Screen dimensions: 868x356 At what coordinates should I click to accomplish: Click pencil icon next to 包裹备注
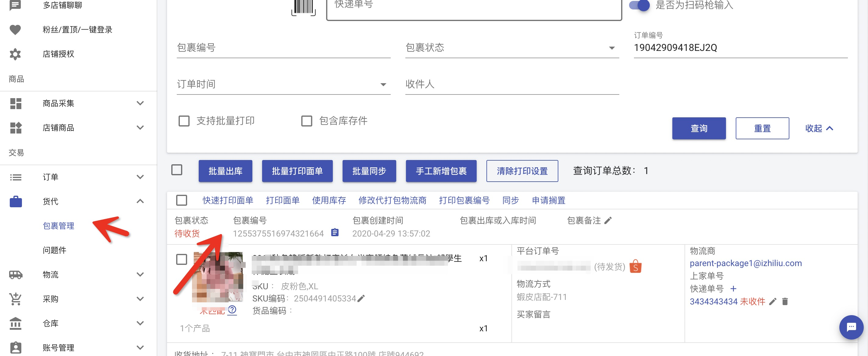(x=608, y=220)
